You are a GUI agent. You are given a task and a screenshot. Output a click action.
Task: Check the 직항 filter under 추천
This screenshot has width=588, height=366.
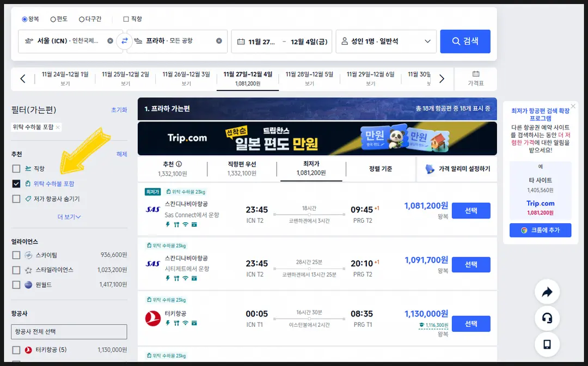point(16,169)
